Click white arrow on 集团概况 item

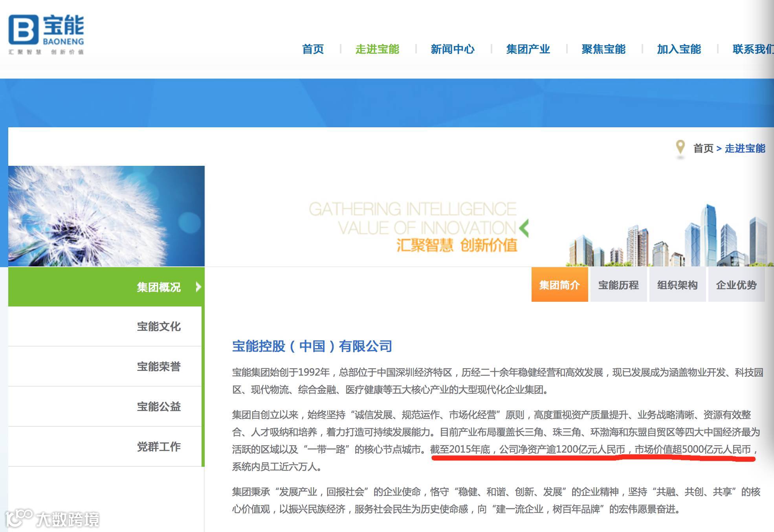click(198, 287)
